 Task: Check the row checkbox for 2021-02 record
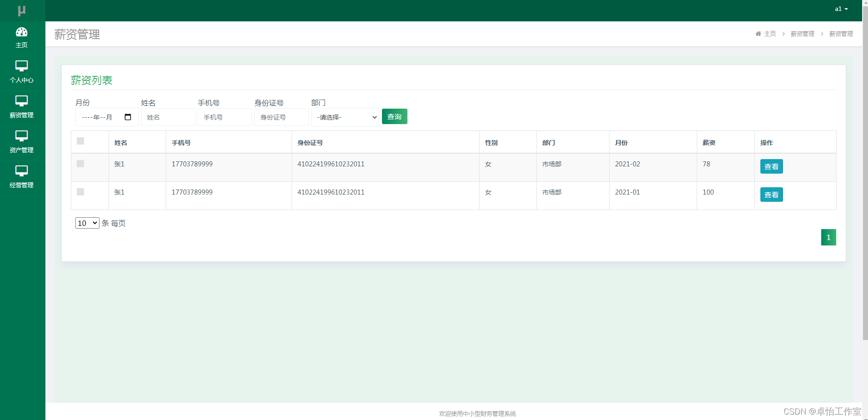coord(80,164)
